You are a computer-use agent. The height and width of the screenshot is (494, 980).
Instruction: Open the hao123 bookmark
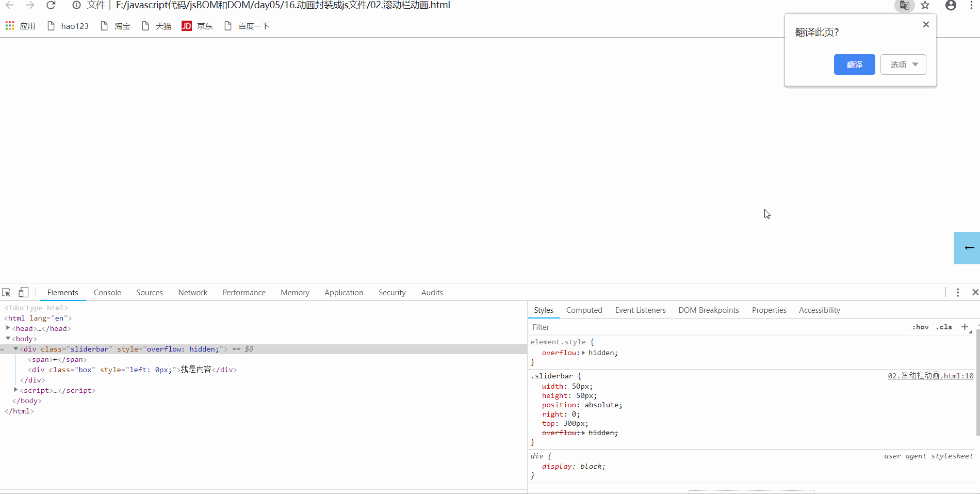[x=68, y=26]
